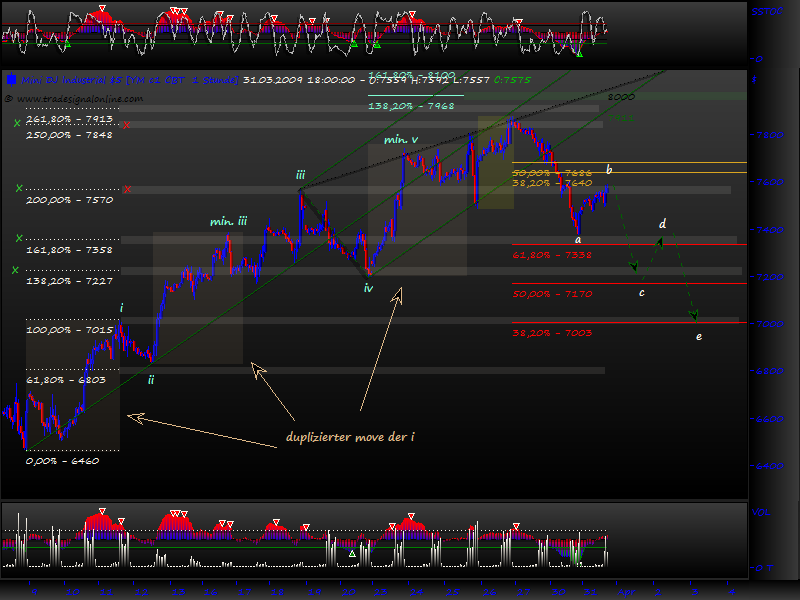Screen dimensions: 800x600
Task: Click the white wave 'e' label
Action: click(x=699, y=337)
